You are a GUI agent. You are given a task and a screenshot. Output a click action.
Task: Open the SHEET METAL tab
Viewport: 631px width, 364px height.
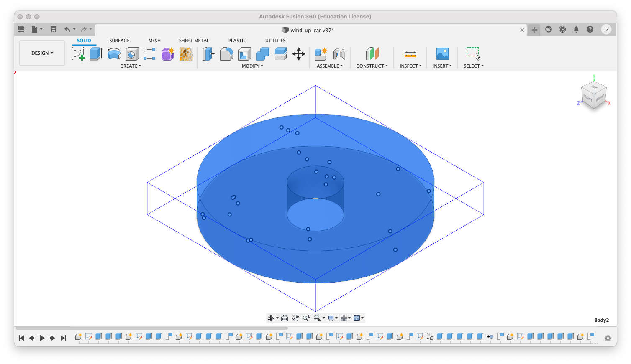tap(194, 41)
